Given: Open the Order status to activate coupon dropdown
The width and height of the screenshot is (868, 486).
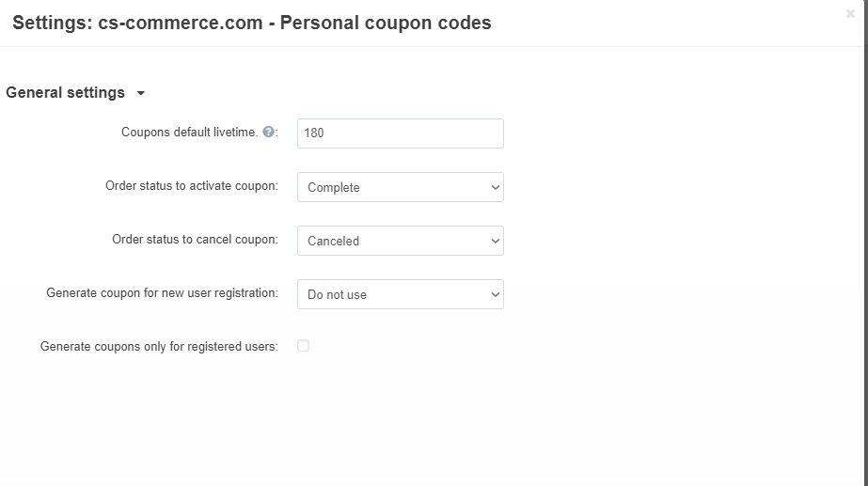Looking at the screenshot, I should pos(400,187).
